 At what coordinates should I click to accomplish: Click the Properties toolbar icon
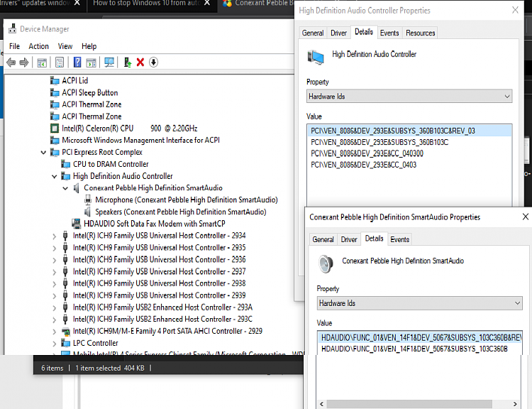click(x=60, y=62)
